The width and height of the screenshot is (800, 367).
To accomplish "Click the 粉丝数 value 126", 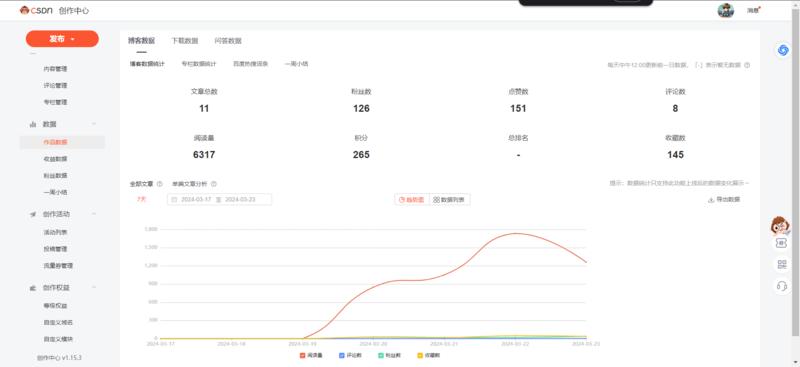I will click(x=361, y=108).
